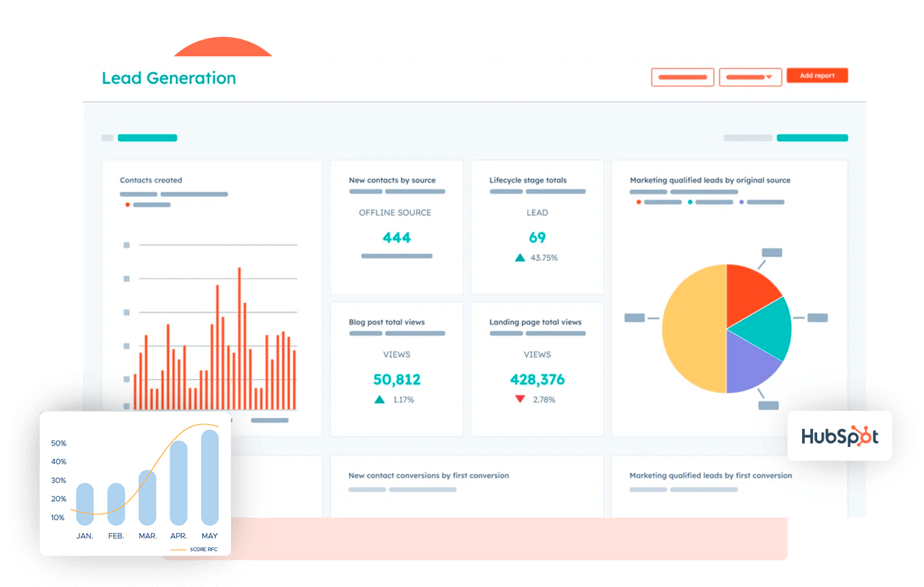Click the MAY bar in the overlay chart
Screen dimensions: 924x587
209,477
